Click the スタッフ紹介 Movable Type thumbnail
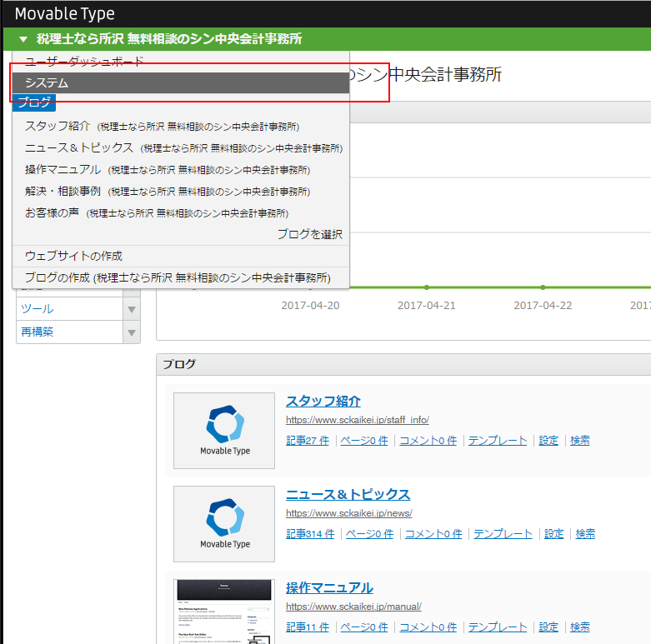The width and height of the screenshot is (651, 644). (224, 431)
